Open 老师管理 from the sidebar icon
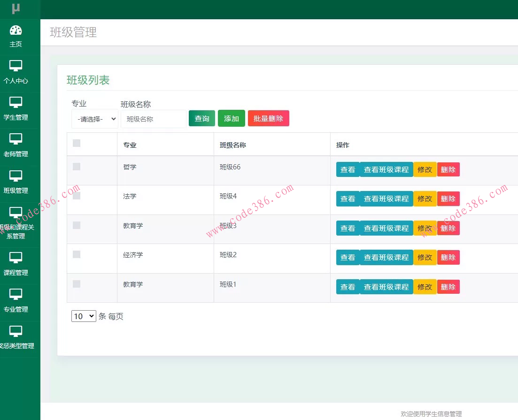518x420 pixels. [15, 138]
